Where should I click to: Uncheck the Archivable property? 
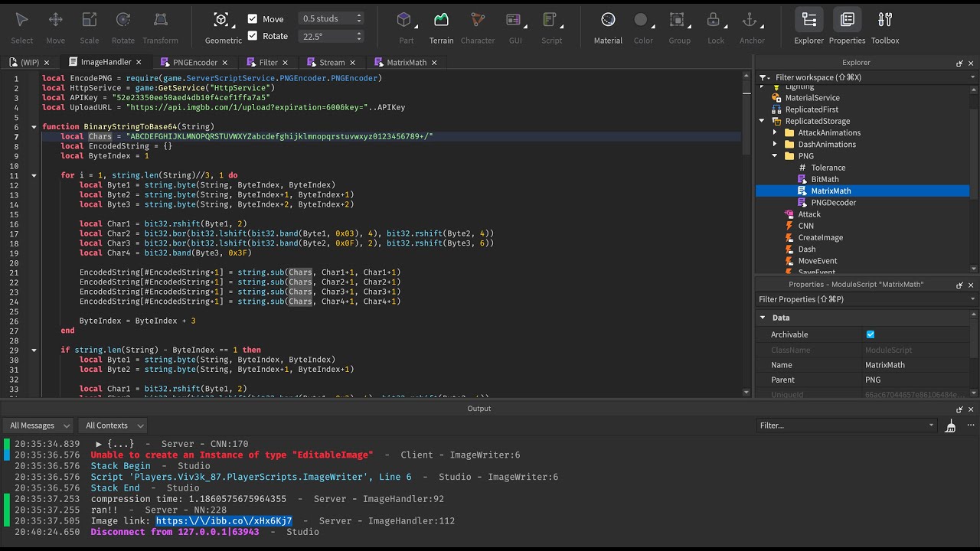(871, 334)
